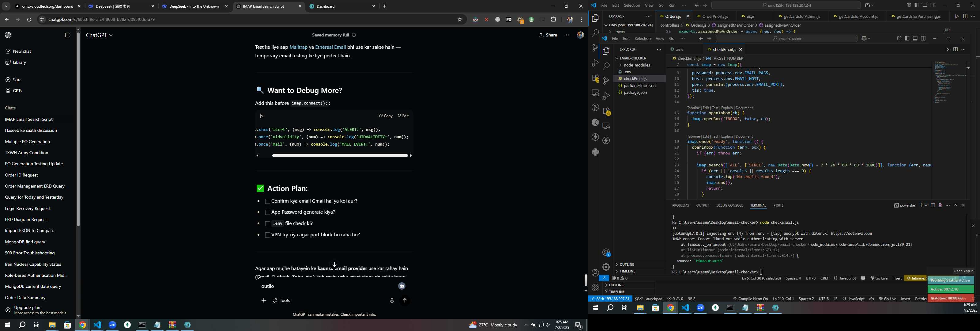Image resolution: width=980 pixels, height=331 pixels.
Task: Kill terminal with the trash icon
Action: (940, 205)
